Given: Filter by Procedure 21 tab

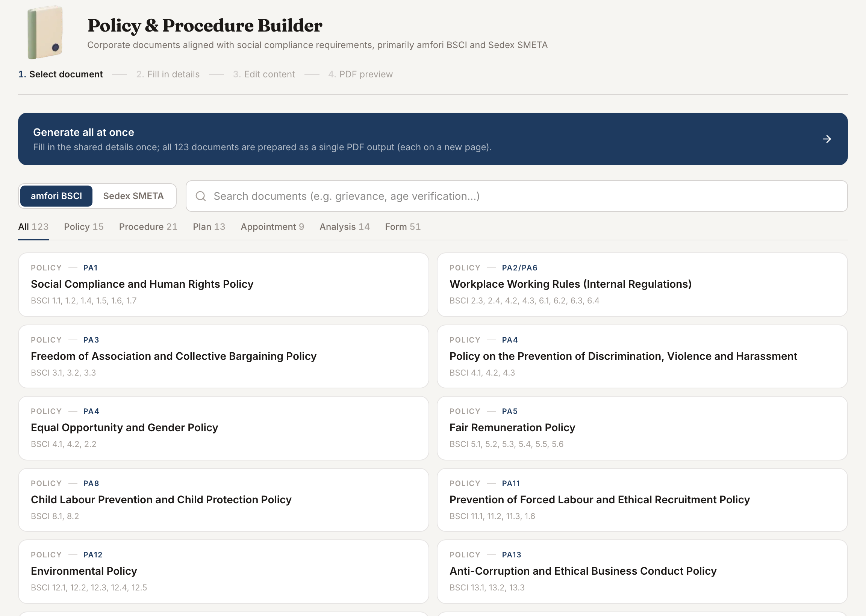Looking at the screenshot, I should (x=148, y=227).
